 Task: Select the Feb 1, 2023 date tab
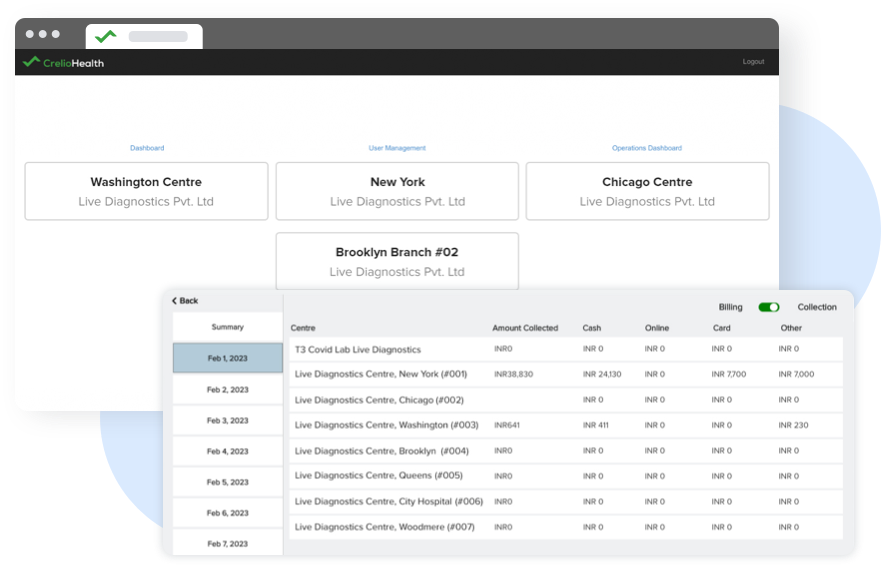pyautogui.click(x=227, y=358)
